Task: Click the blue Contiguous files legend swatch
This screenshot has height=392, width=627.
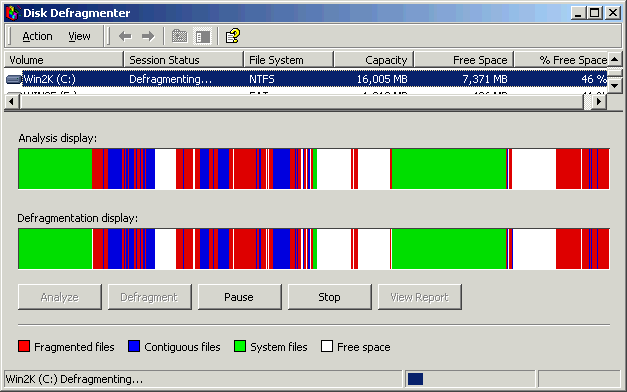Action: point(134,346)
